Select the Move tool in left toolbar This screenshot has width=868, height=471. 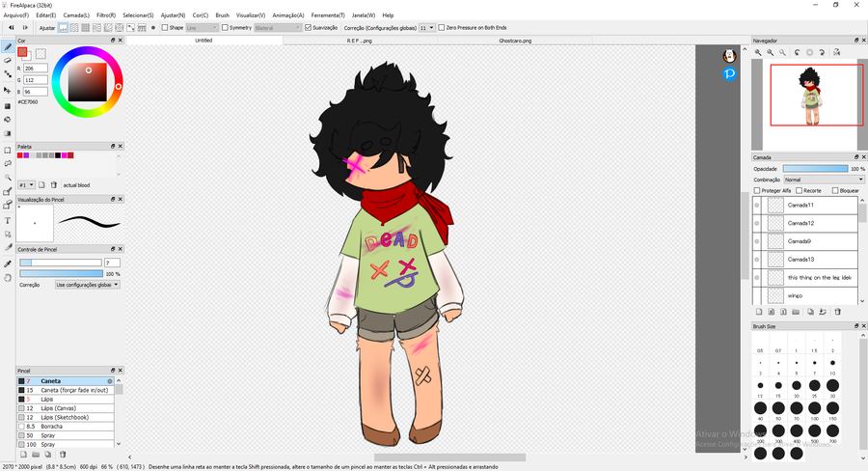[x=8, y=90]
